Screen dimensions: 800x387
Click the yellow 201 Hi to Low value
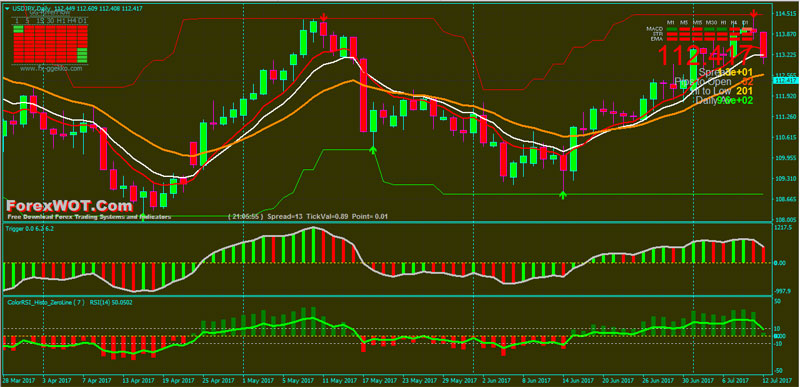tap(745, 90)
